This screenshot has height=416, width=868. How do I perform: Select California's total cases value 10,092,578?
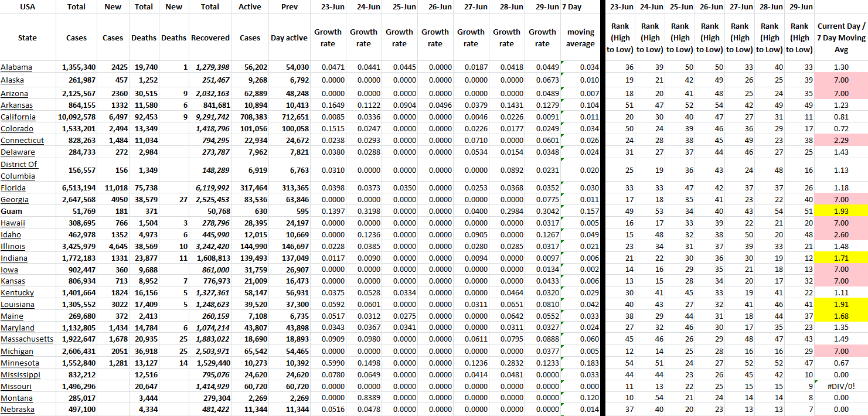(76, 117)
